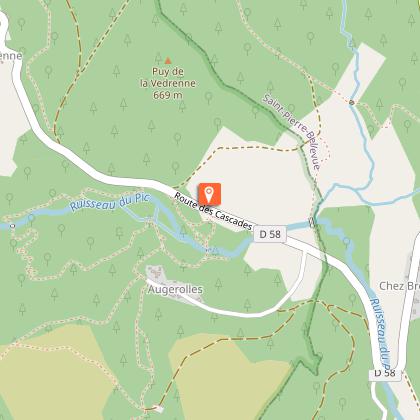Select the Augerolles hamlet label
Viewport: 420px width, 420px height.
tap(175, 289)
